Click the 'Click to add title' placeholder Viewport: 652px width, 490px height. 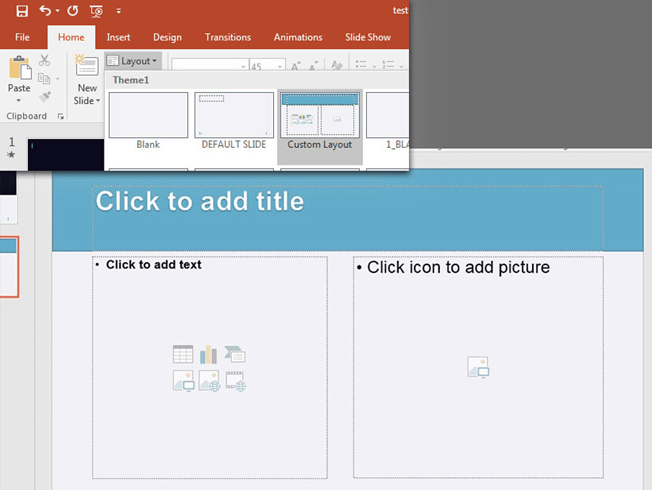347,202
